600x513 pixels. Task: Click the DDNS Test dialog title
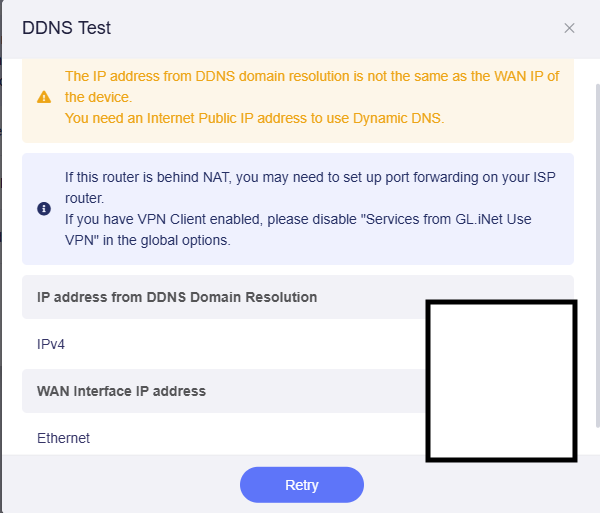click(x=66, y=28)
